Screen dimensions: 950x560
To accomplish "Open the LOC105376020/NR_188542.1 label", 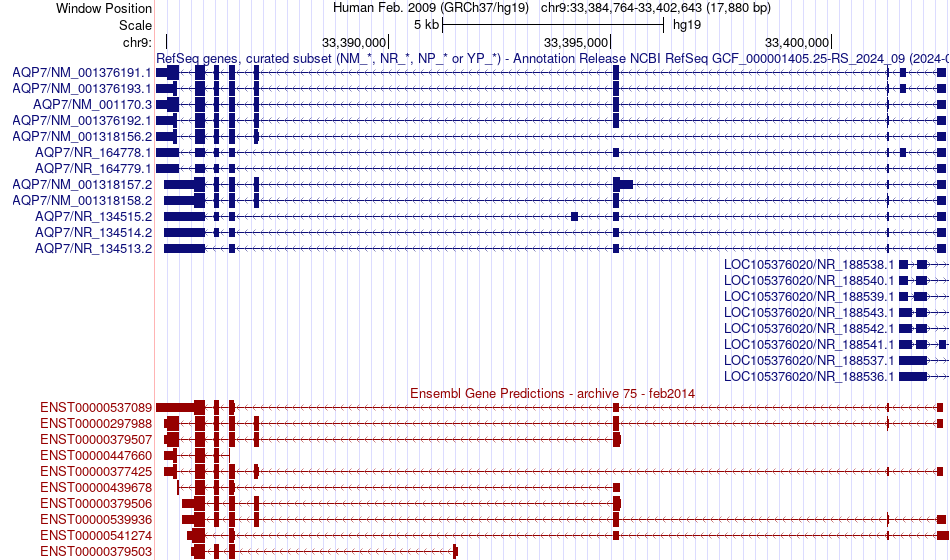I will pos(809,328).
